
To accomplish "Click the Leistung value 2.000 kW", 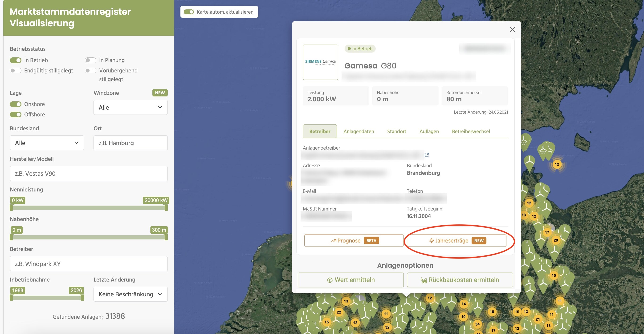I will 322,99.
